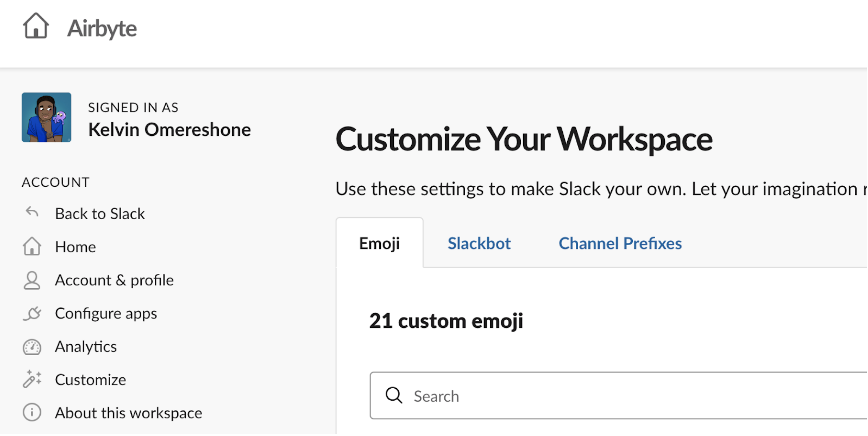The width and height of the screenshot is (868, 436).
Task: Click Kelvin Omereshone's profile avatar
Action: 46,117
